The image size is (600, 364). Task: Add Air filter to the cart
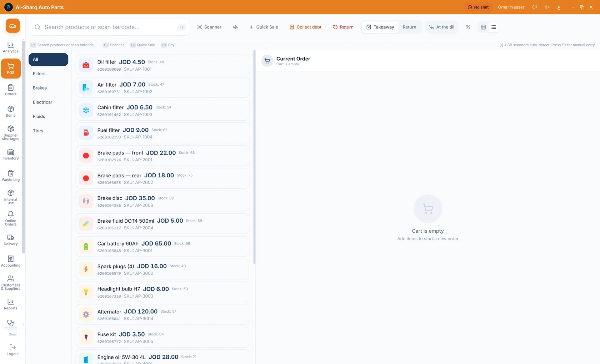162,88
